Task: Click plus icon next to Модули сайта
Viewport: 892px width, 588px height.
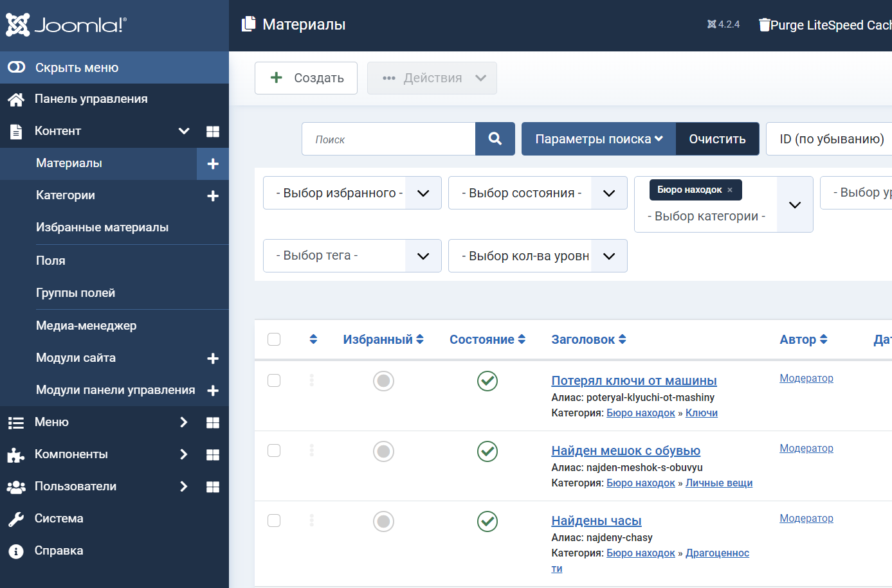Action: [x=213, y=359]
